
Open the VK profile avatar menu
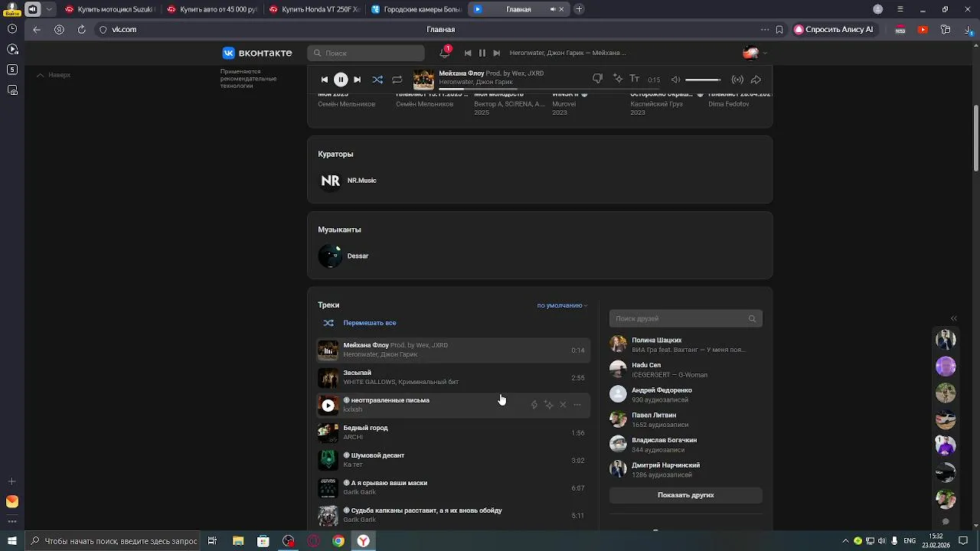(755, 53)
